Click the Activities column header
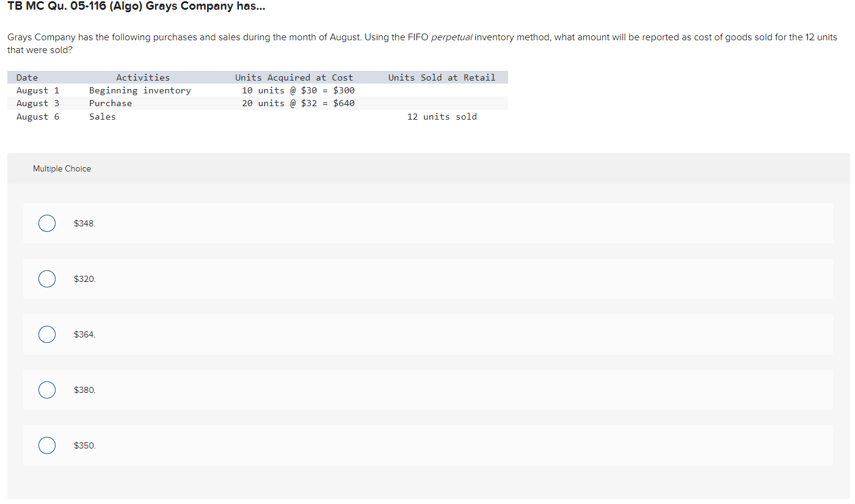 pos(143,77)
